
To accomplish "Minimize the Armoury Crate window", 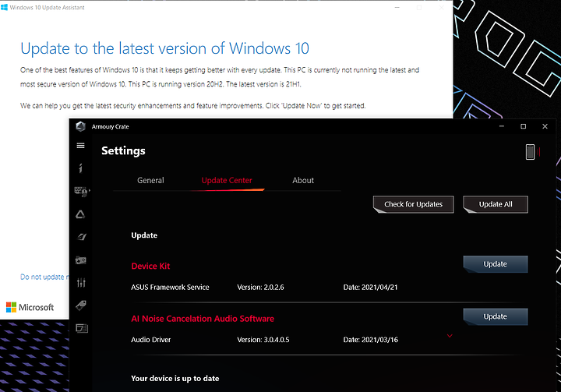I will [502, 126].
